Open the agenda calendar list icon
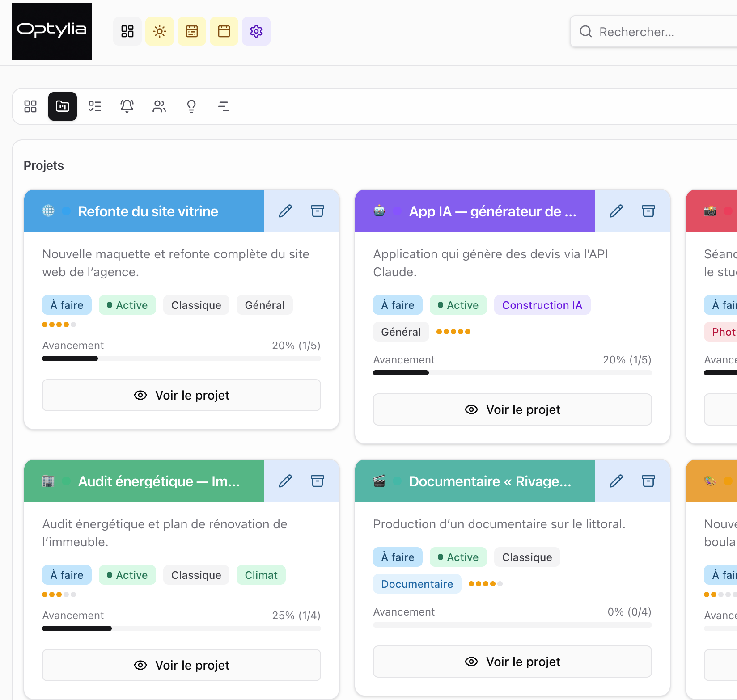The height and width of the screenshot is (700, 737). pos(192,31)
